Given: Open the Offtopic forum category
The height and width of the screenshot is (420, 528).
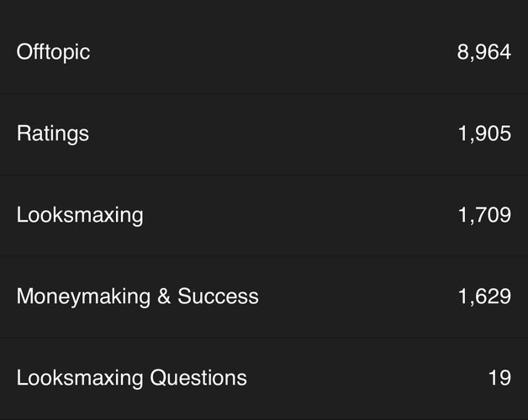Looking at the screenshot, I should [x=53, y=52].
